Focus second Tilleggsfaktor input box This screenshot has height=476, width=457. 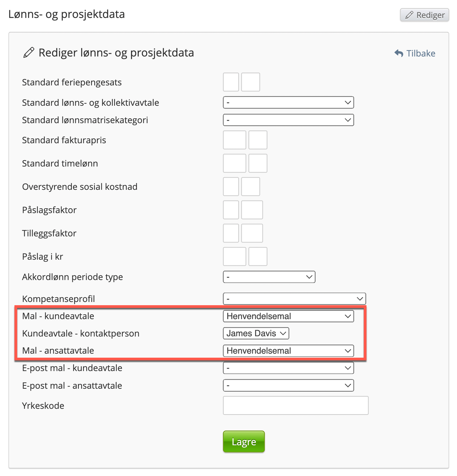click(x=252, y=233)
